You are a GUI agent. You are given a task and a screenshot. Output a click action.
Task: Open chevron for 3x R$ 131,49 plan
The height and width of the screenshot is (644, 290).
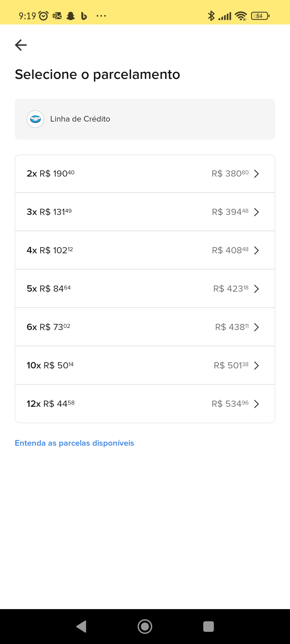(256, 212)
